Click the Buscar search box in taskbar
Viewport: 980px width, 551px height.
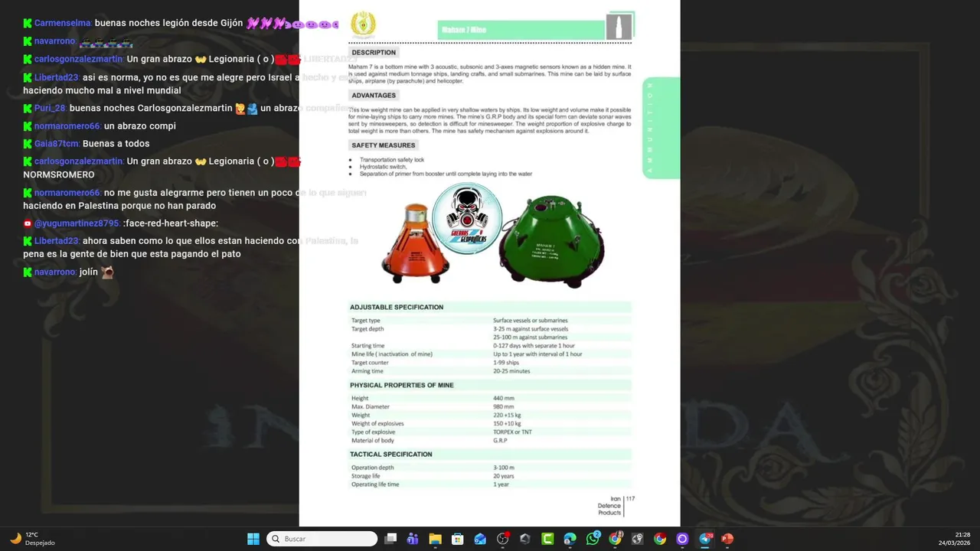pos(322,539)
